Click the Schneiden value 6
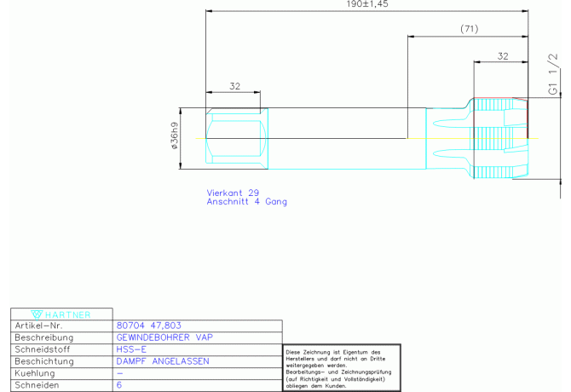This screenshot has width=571, height=392. [x=118, y=385]
